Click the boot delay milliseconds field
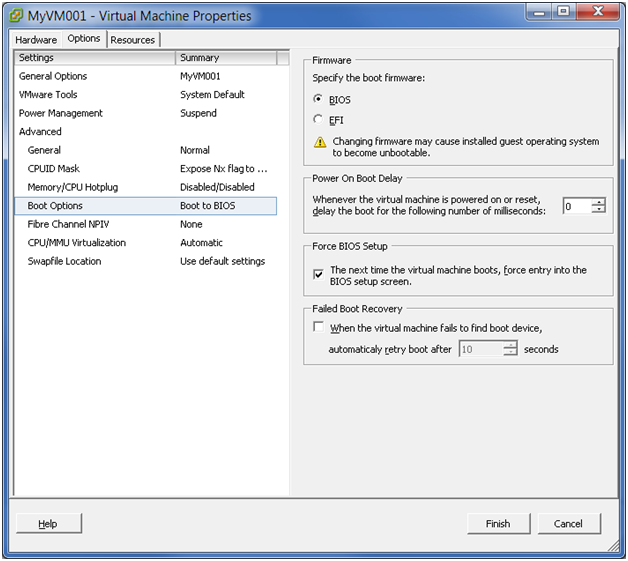628x561 pixels. click(x=576, y=206)
